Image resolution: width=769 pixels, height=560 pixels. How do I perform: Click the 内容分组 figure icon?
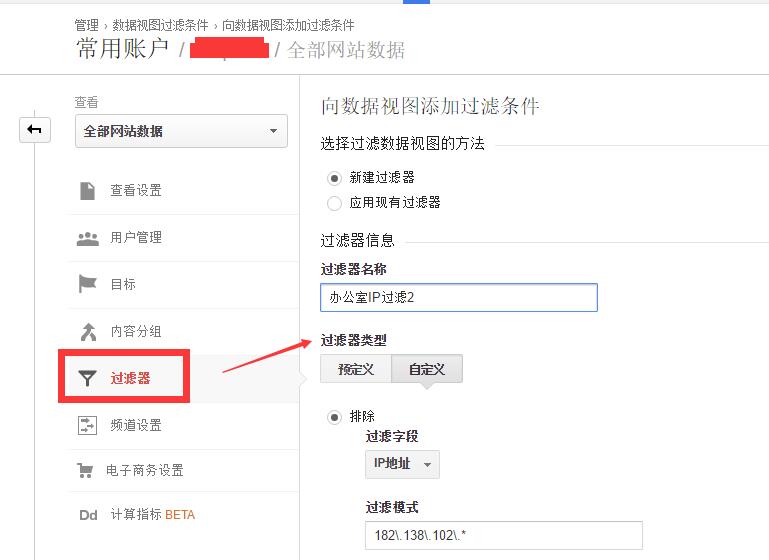[88, 331]
